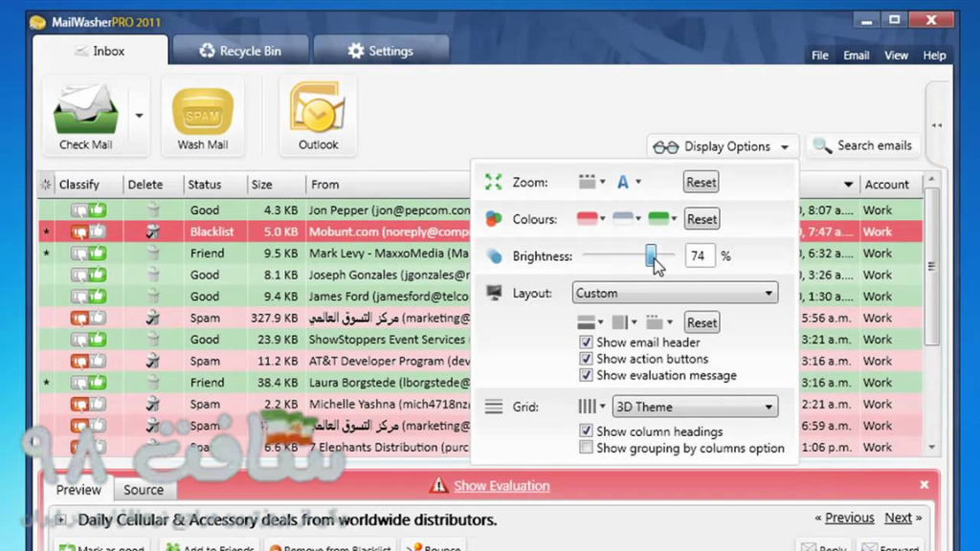Open the Settings tab

[381, 51]
